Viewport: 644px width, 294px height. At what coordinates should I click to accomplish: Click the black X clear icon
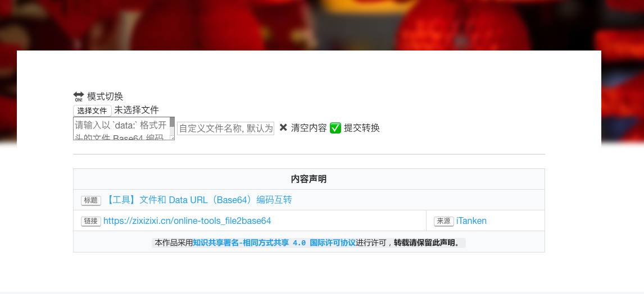(x=283, y=127)
